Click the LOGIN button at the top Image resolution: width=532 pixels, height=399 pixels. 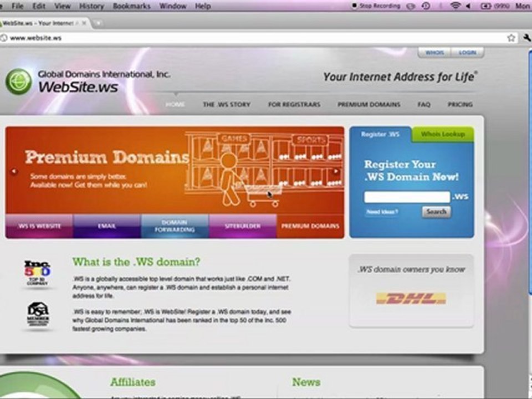click(x=467, y=53)
